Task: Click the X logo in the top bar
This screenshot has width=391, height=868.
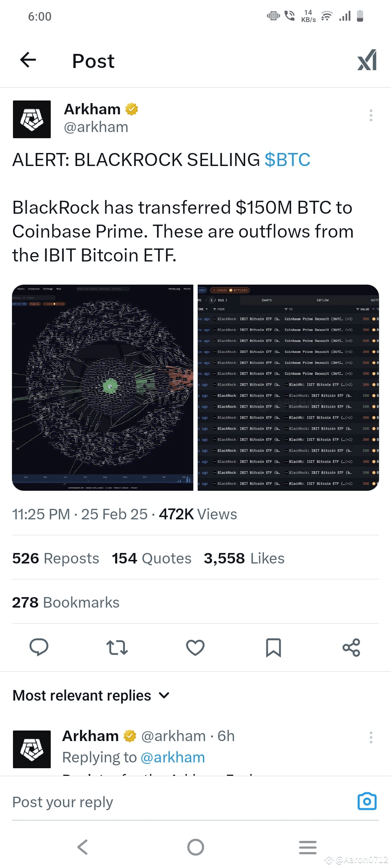Action: [366, 60]
